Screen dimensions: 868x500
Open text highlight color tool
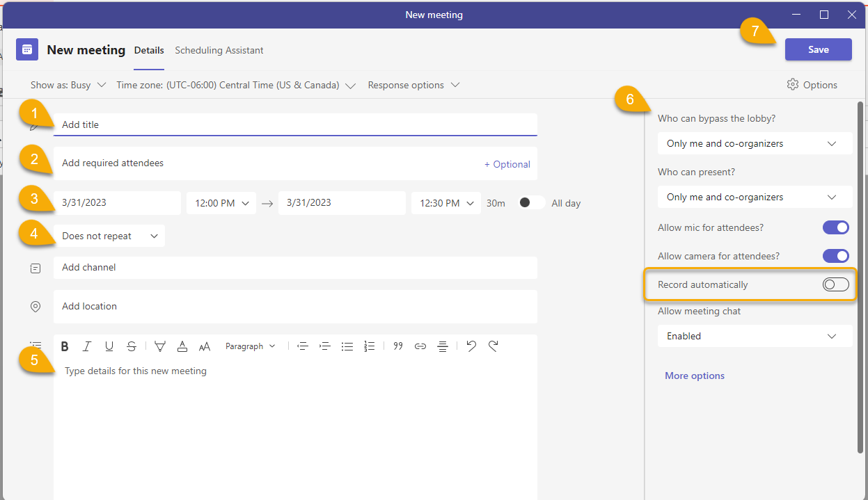[160, 346]
